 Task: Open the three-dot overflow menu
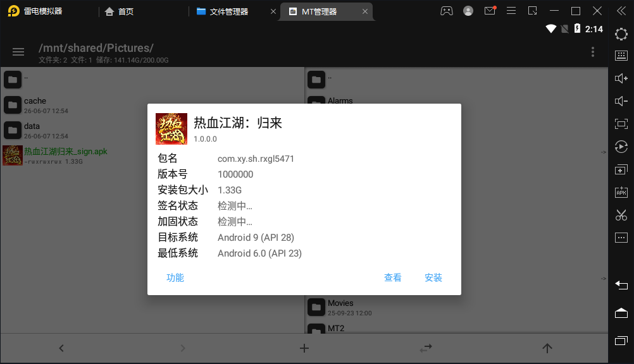[x=593, y=52]
